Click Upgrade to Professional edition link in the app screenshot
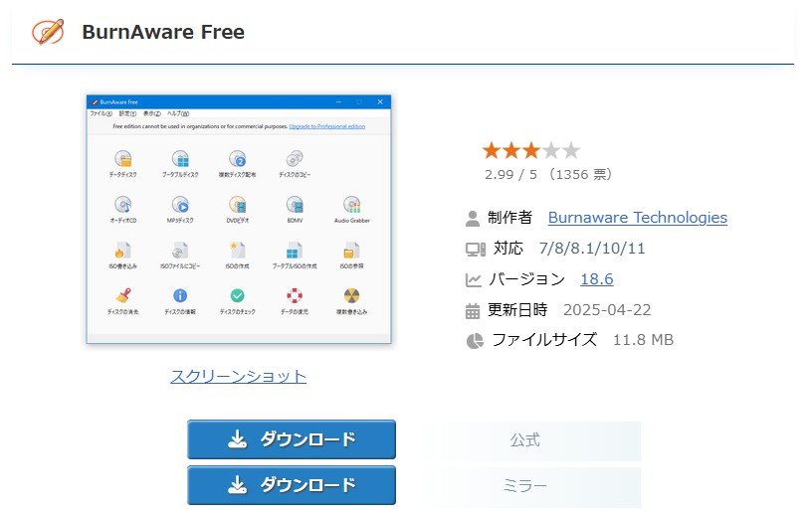Image resolution: width=812 pixels, height=515 pixels. [x=326, y=126]
